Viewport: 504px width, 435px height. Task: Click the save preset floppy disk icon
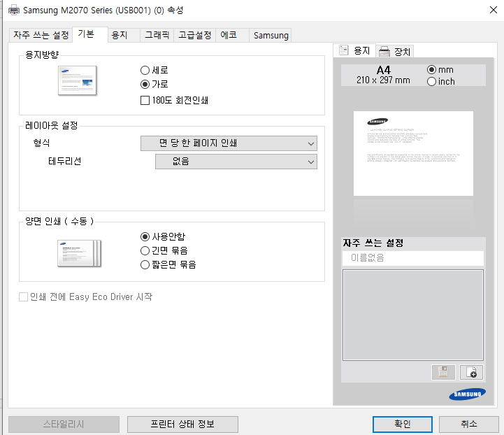click(x=443, y=372)
